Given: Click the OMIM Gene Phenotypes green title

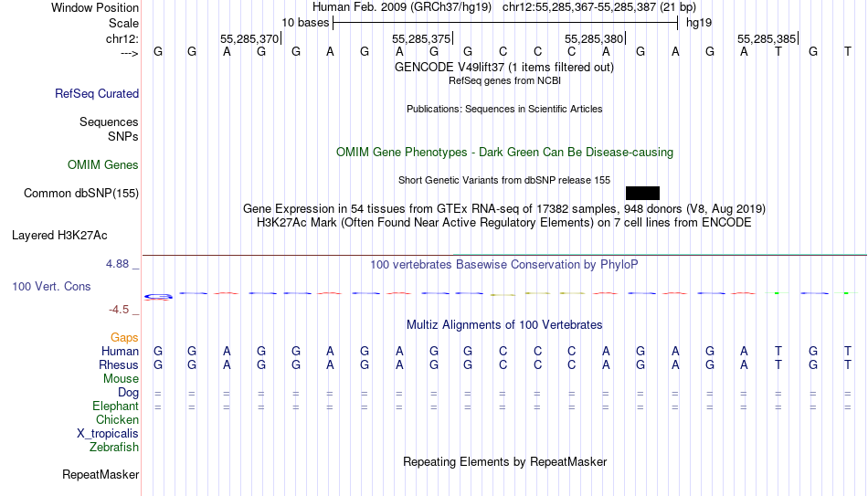Looking at the screenshot, I should coord(505,153).
